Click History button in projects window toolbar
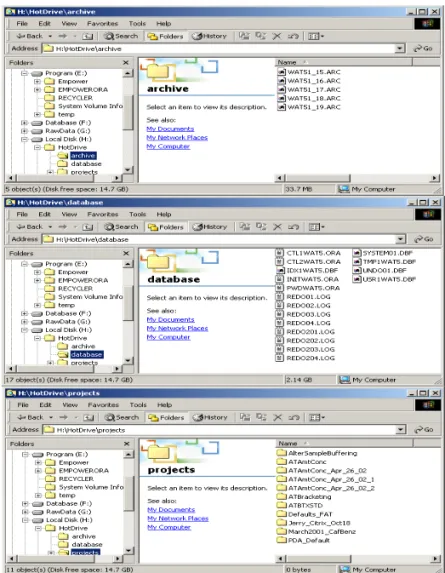Screen dimensions: 445x573 coord(210,417)
